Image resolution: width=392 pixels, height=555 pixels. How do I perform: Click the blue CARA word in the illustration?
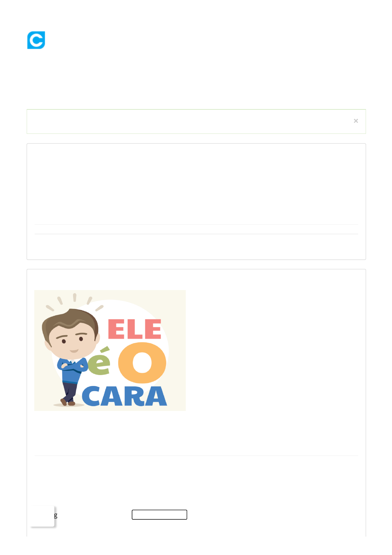[x=125, y=396]
